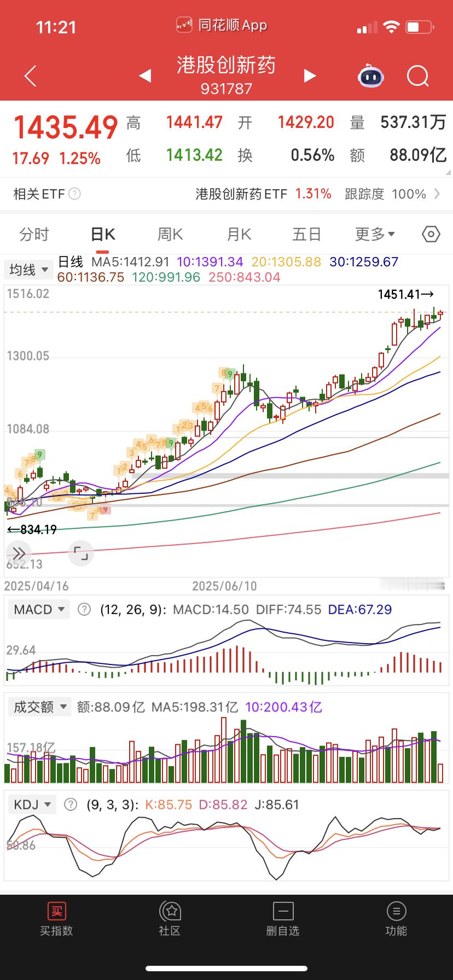Tap the index code 931787
Screen dimensions: 453x980
click(x=226, y=89)
